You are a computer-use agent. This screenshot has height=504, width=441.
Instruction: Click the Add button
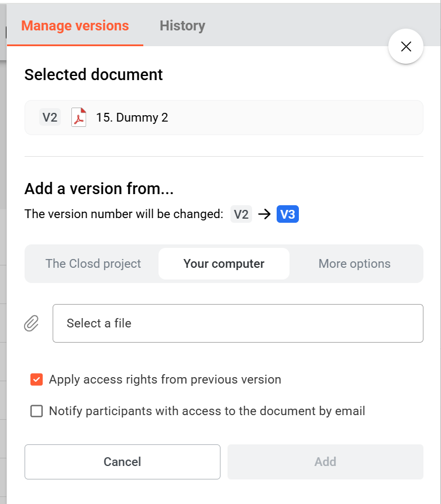pos(325,462)
